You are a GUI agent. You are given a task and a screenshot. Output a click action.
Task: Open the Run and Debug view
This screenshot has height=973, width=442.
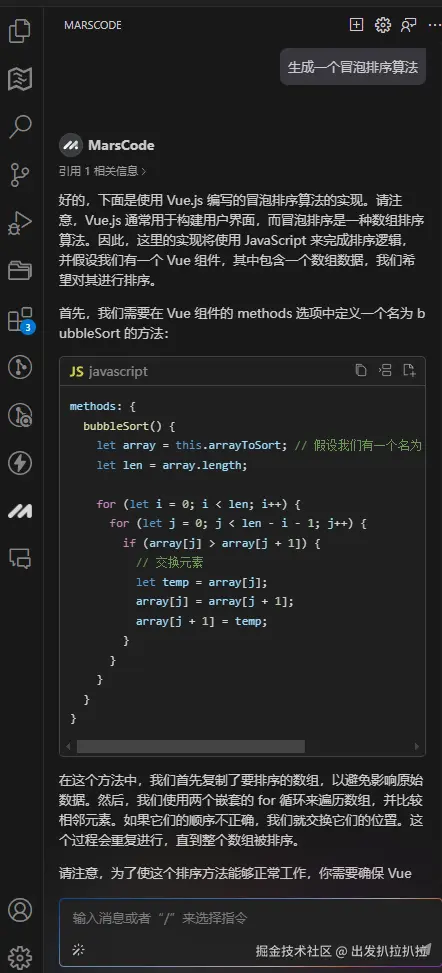click(x=20, y=223)
